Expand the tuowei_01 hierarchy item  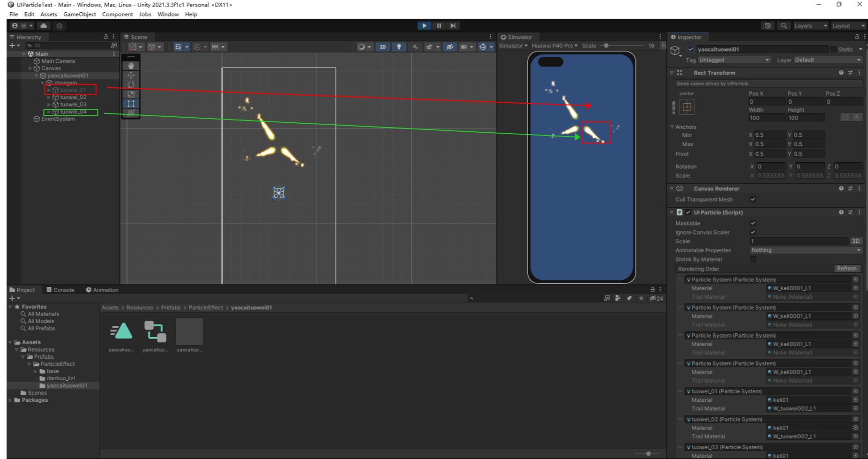[x=49, y=90]
